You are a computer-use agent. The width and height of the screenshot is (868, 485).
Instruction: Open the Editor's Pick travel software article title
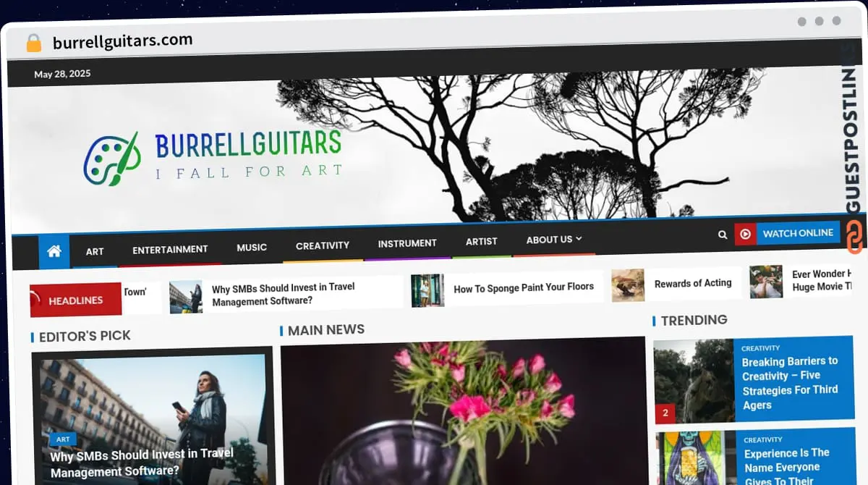pos(142,463)
